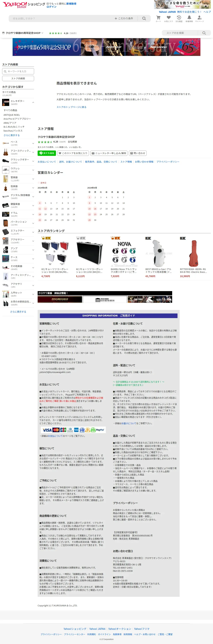
Task: Expand the 弦楽器 category
Action: click(33, 188)
